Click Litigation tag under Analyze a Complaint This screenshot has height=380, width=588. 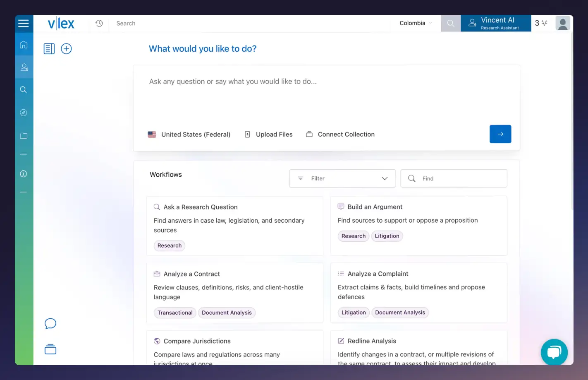(x=354, y=313)
